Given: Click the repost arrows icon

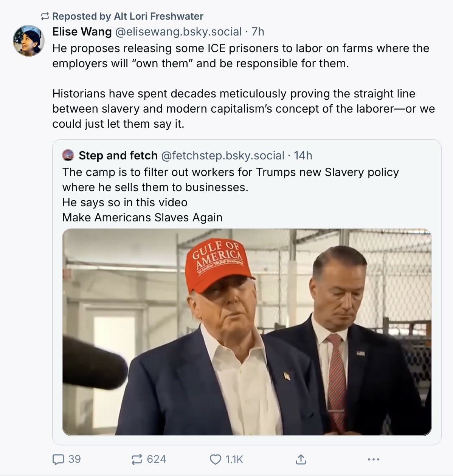Looking at the screenshot, I should click(136, 459).
